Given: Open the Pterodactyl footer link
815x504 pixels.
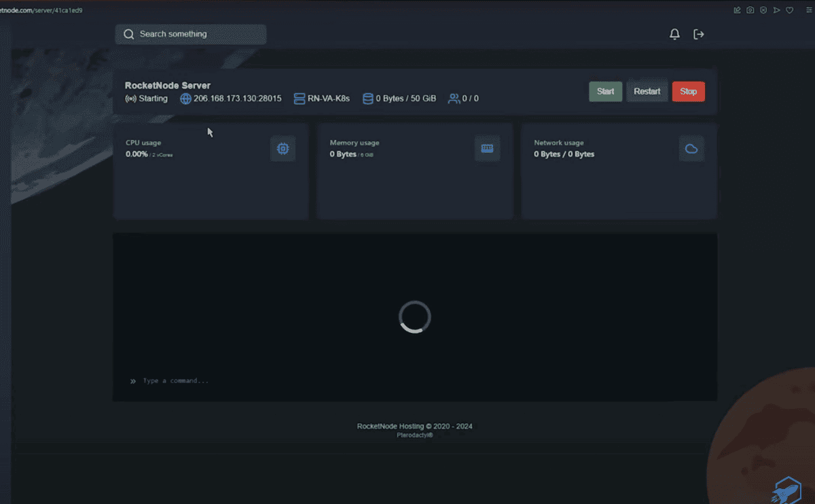Looking at the screenshot, I should coord(414,435).
